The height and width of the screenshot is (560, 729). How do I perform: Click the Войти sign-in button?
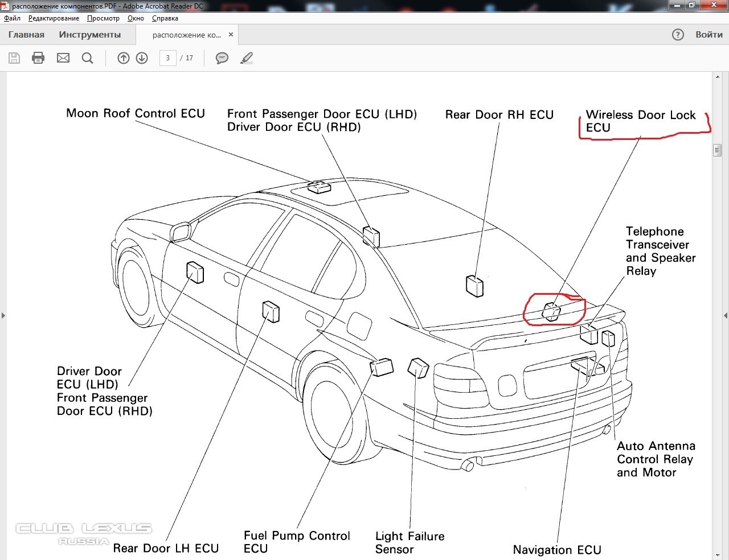coord(709,35)
